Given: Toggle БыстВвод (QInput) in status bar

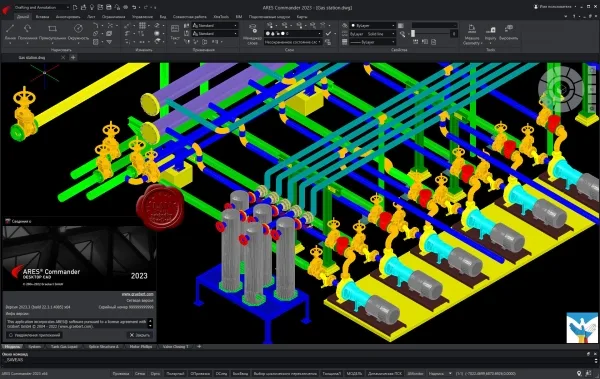Looking at the screenshot, I should pyautogui.click(x=240, y=373).
